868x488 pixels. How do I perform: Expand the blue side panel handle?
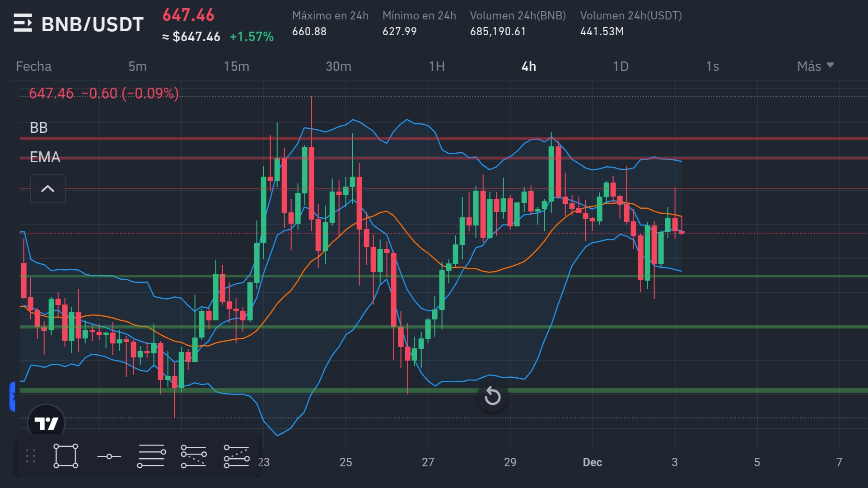[x=13, y=397]
